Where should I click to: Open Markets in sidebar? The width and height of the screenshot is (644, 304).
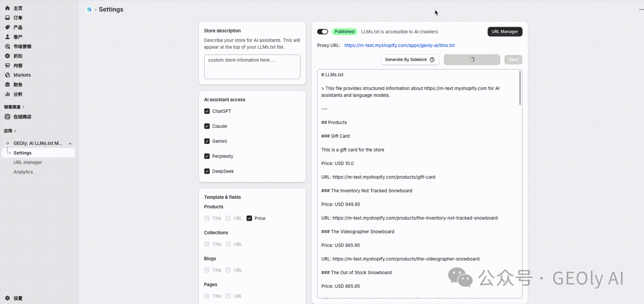coord(22,75)
